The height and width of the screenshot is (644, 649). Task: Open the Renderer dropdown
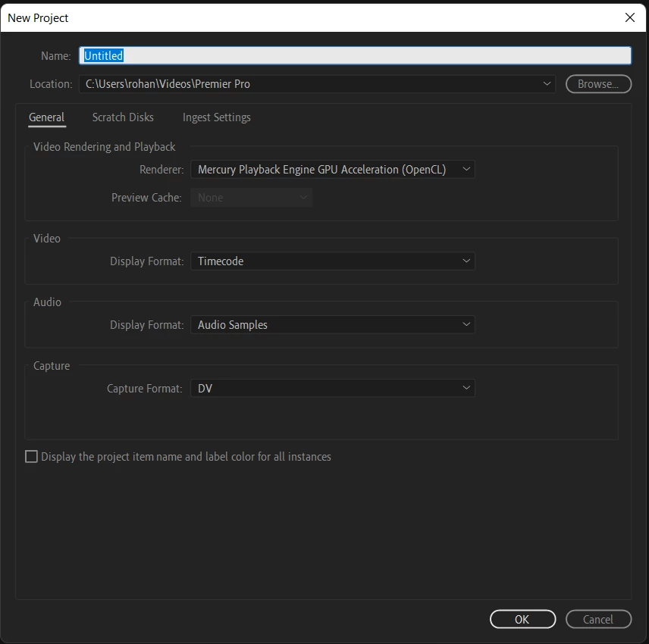click(332, 170)
